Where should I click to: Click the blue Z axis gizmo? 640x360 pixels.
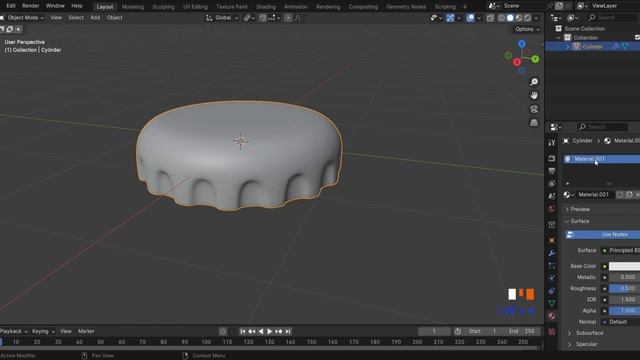coord(522,44)
